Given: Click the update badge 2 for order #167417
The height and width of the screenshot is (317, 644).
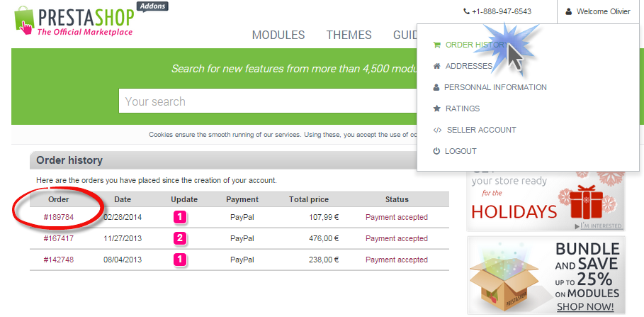Looking at the screenshot, I should pyautogui.click(x=180, y=238).
